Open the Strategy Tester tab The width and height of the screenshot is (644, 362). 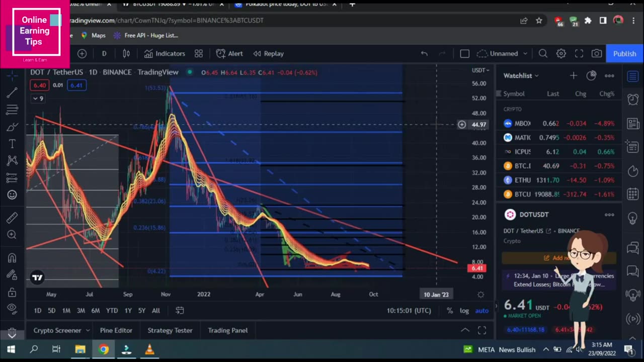[x=170, y=330]
